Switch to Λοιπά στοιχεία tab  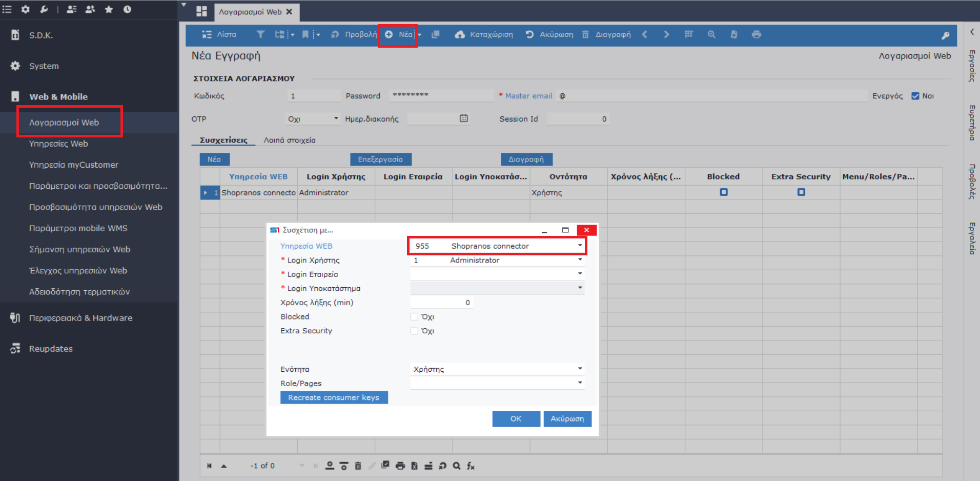pos(289,140)
